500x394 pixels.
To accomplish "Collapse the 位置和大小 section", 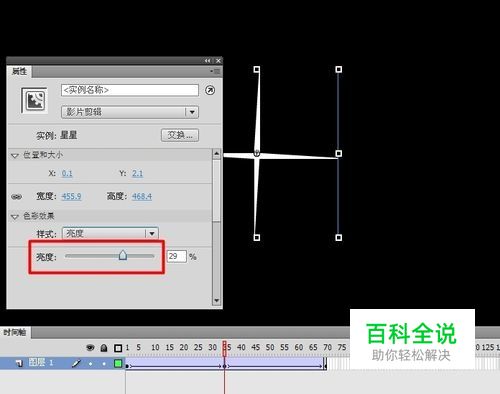I will 14,155.
